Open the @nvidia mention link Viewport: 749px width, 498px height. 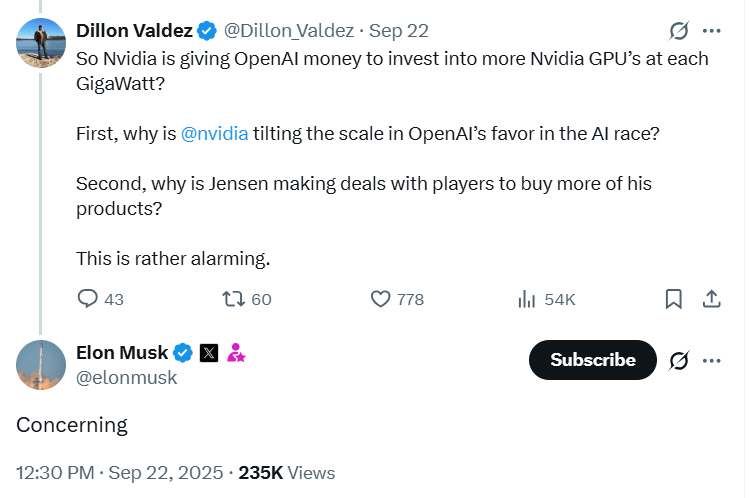[215, 134]
